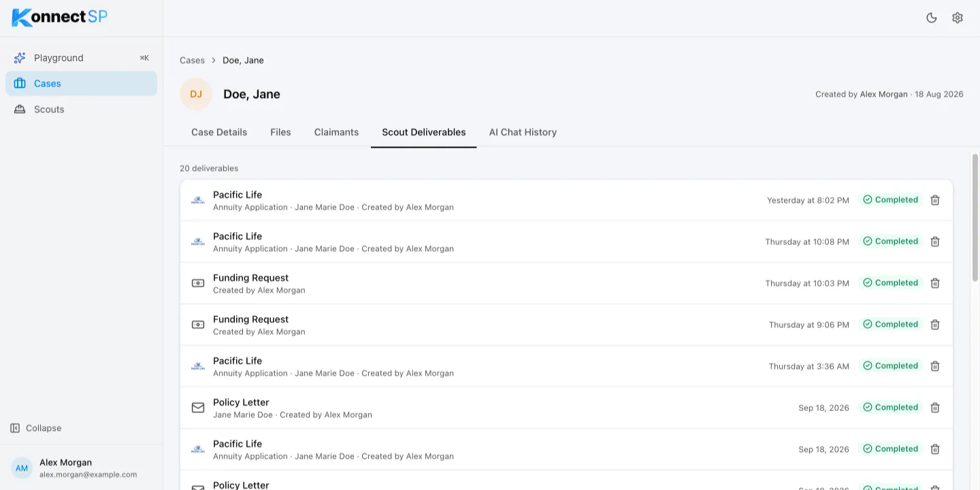
Task: Click the "20 deliverables" count text
Action: pos(209,168)
